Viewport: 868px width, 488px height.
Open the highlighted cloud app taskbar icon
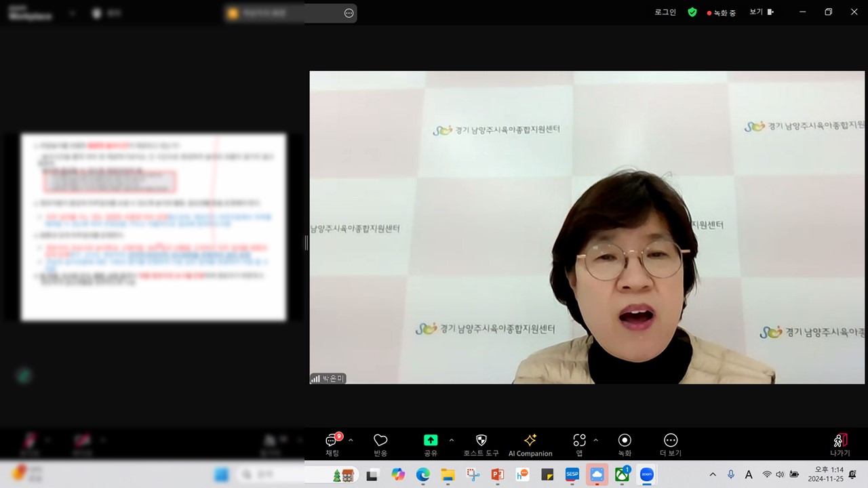click(x=597, y=475)
